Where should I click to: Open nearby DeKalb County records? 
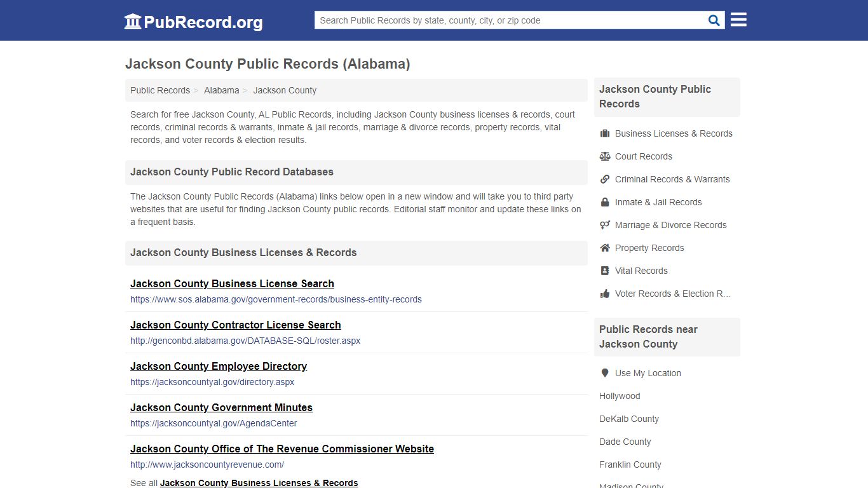pyautogui.click(x=629, y=419)
